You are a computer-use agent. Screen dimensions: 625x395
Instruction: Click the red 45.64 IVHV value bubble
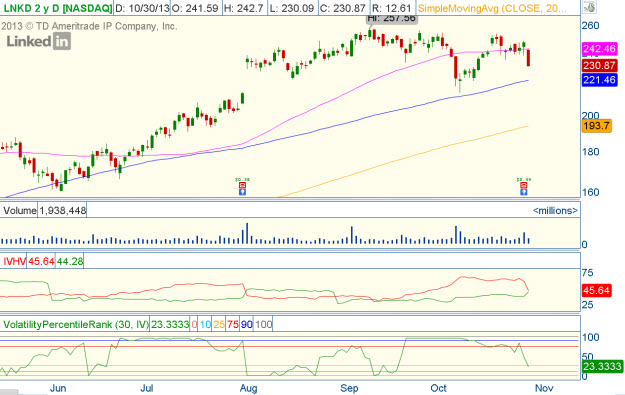click(596, 291)
